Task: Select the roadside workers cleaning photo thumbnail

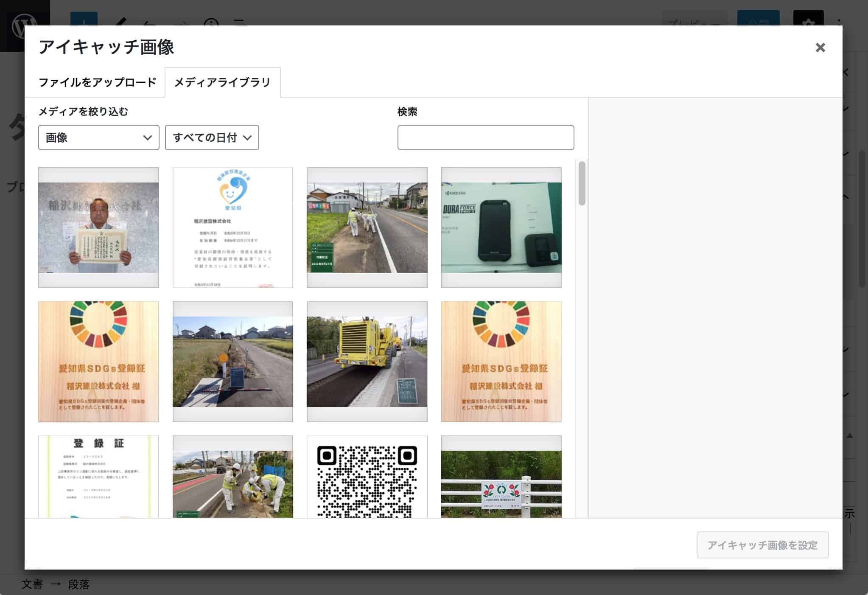Action: pos(367,227)
